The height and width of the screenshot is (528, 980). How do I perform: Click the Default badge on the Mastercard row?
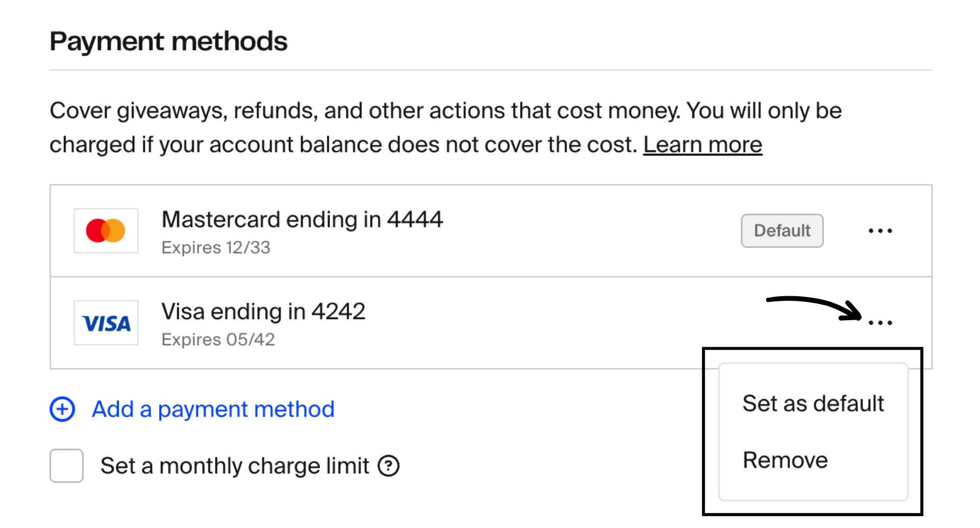(782, 231)
